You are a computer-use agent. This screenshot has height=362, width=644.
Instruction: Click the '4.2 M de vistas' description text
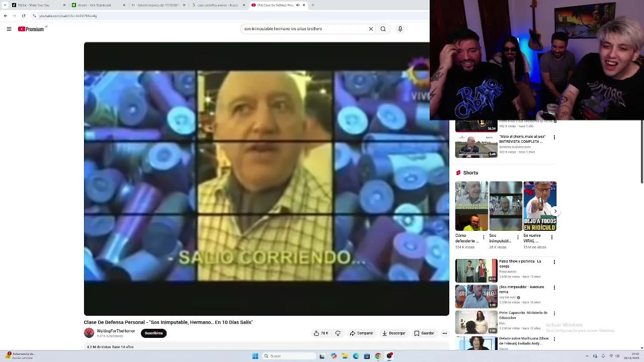110,347
